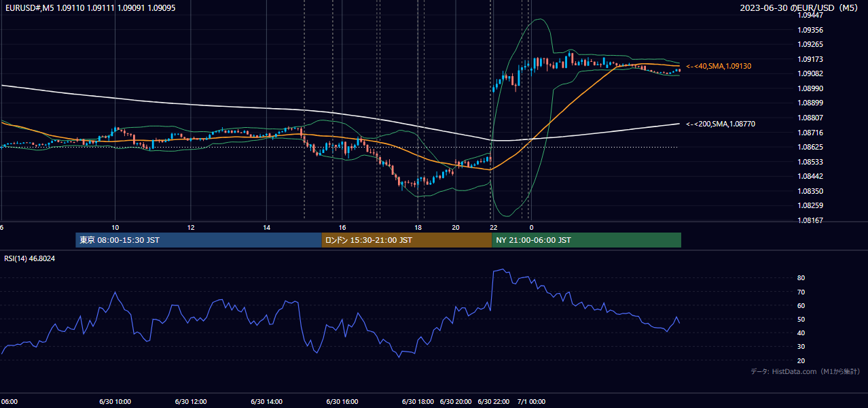Select the 40 SMA 1.09130 label
Viewport: 868px width, 408px height.
719,66
